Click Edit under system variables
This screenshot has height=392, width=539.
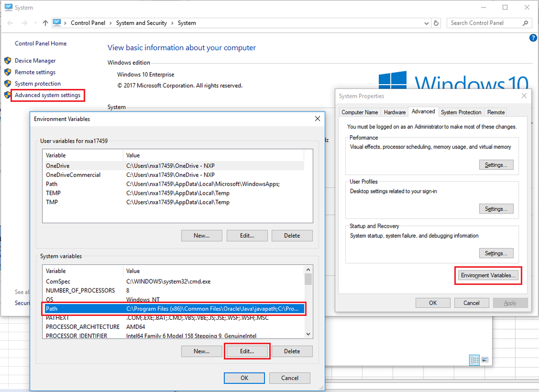coord(247,352)
